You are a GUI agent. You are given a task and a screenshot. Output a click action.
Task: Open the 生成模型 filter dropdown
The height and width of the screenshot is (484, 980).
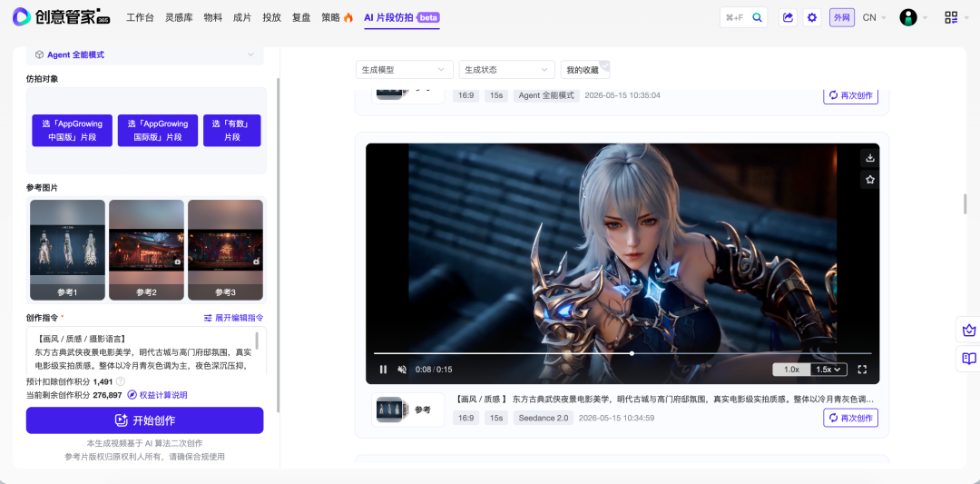pyautogui.click(x=405, y=70)
